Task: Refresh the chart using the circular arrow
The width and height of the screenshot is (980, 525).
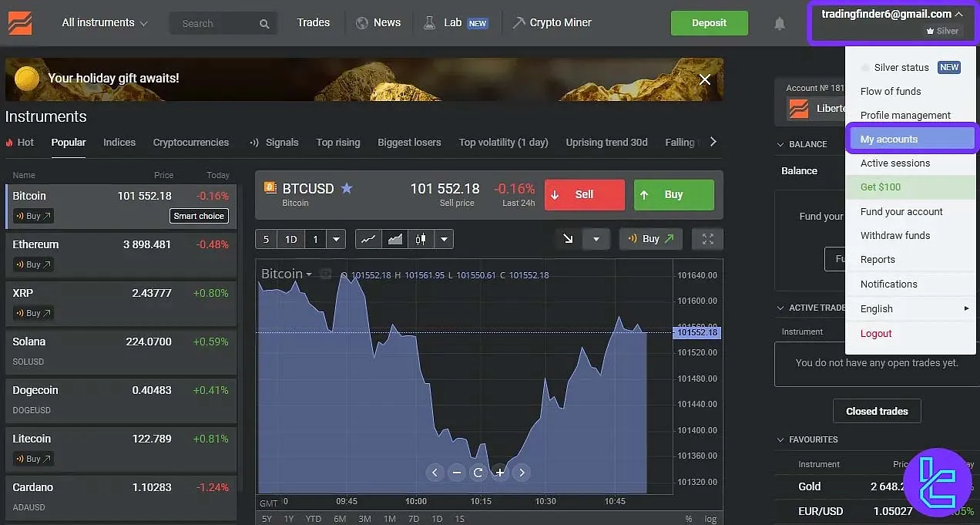Action: pyautogui.click(x=478, y=472)
